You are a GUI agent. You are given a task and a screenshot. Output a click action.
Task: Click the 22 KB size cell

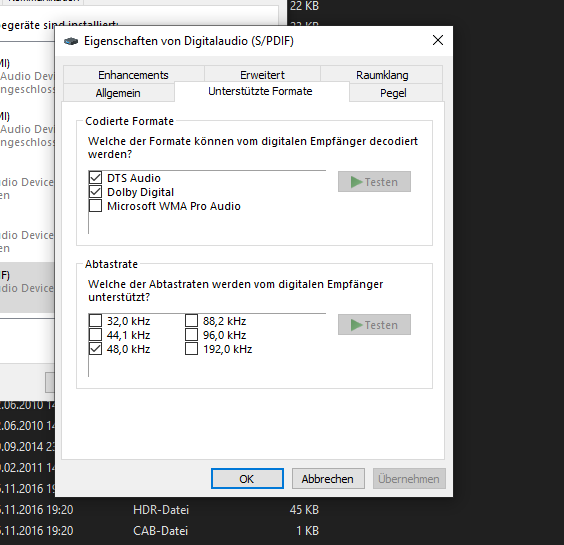(x=304, y=6)
